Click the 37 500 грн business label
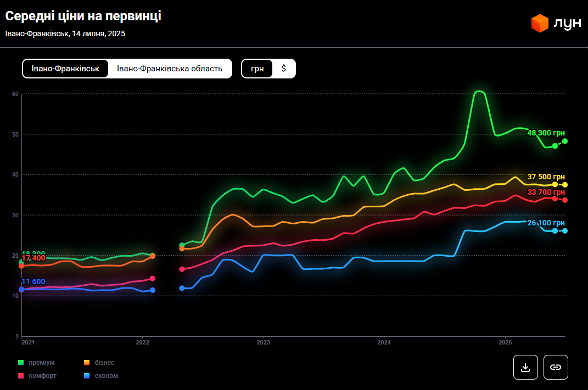This screenshot has width=588, height=390. (x=545, y=177)
